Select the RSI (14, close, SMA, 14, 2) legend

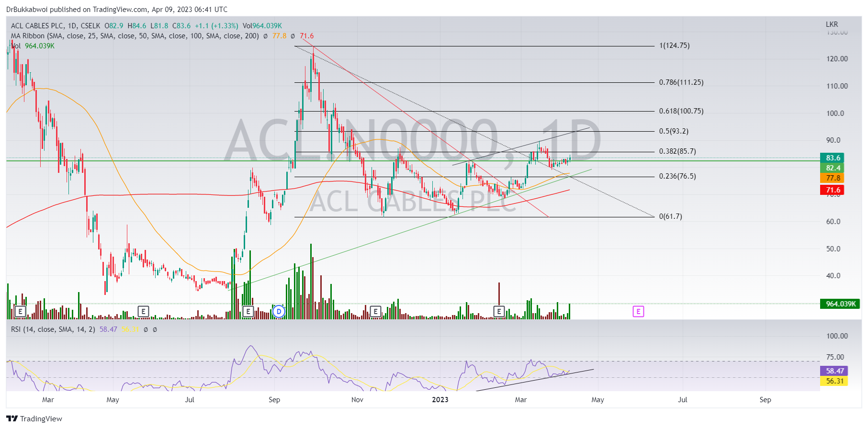pos(53,329)
